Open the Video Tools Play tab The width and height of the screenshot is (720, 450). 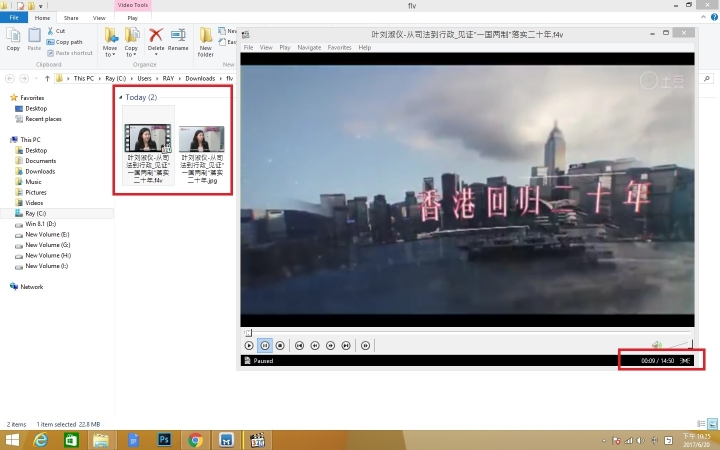click(133, 18)
